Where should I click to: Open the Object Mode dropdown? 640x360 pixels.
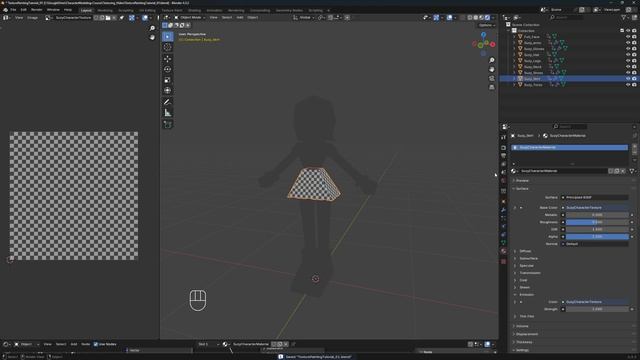pyautogui.click(x=190, y=18)
